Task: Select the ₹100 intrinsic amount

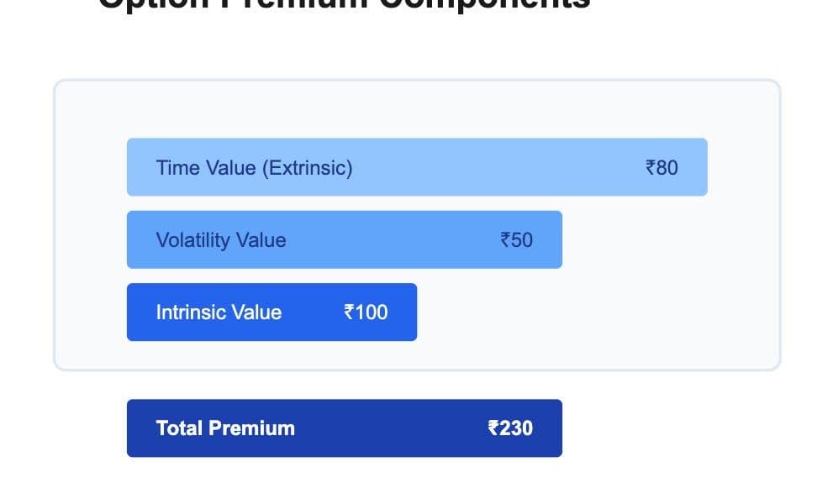Action: click(x=366, y=312)
